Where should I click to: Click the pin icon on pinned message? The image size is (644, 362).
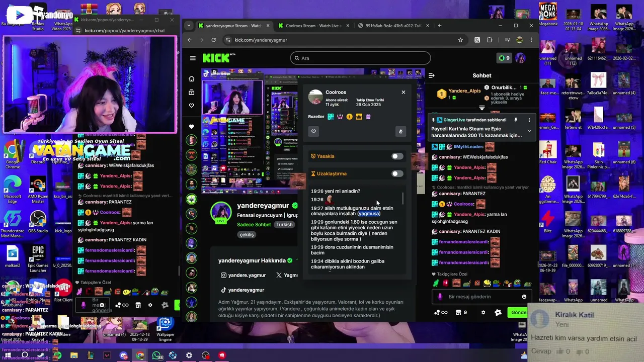(516, 120)
